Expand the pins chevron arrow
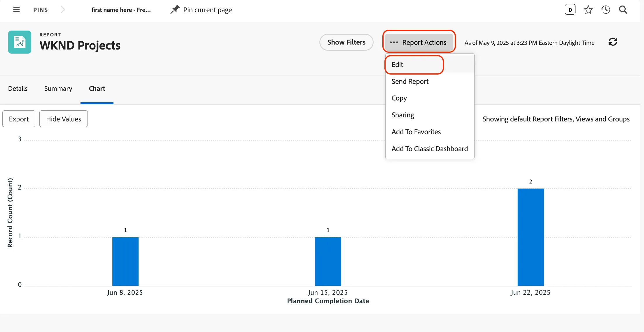Viewport: 644px width, 332px height. [x=63, y=10]
